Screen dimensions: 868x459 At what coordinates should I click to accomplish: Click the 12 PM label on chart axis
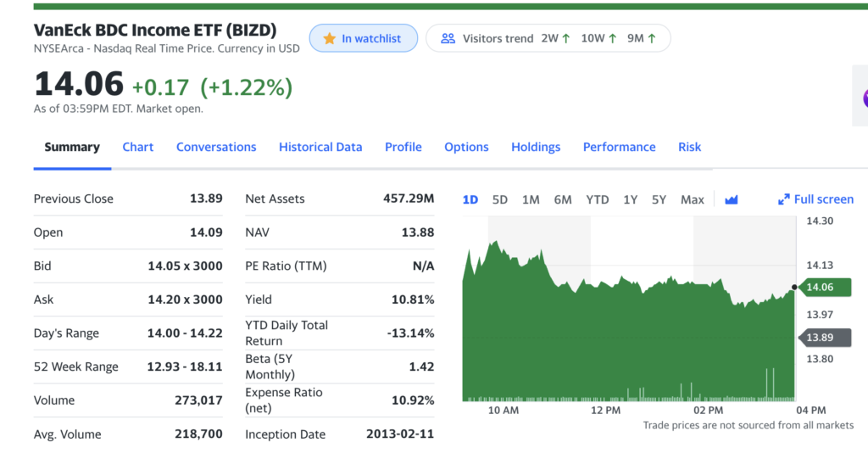(x=605, y=411)
